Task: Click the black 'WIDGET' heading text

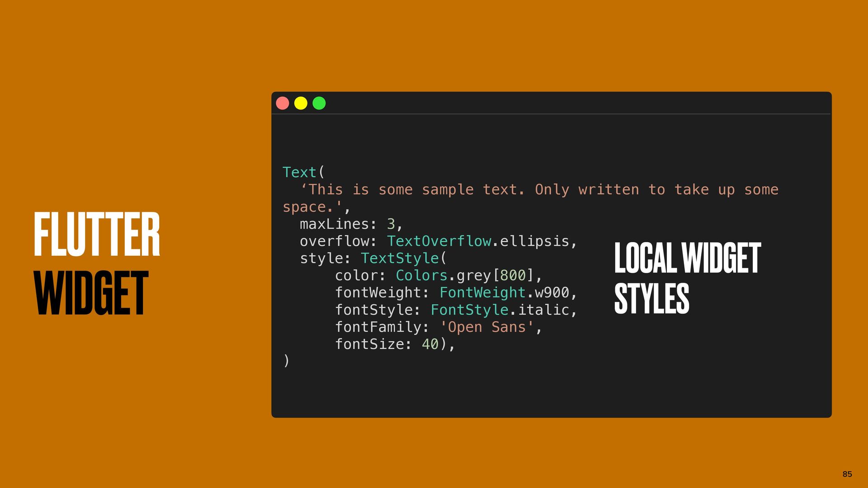Action: click(x=91, y=293)
